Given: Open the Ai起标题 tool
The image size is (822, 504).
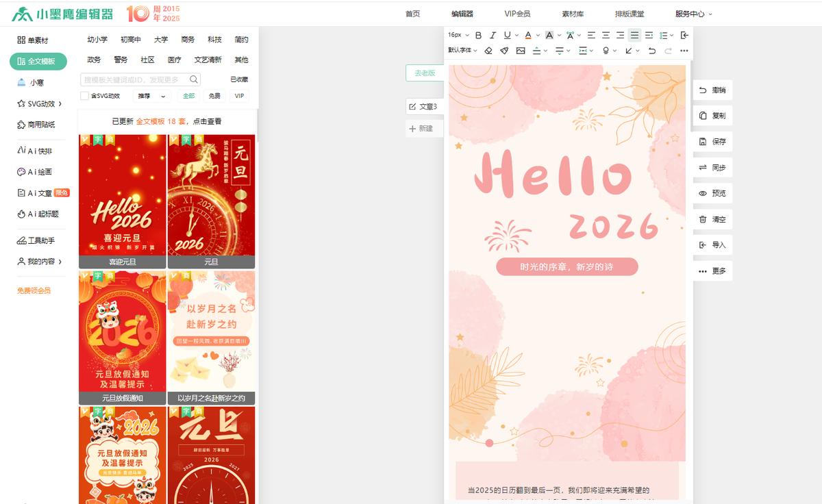Looking at the screenshot, I should pos(38,214).
